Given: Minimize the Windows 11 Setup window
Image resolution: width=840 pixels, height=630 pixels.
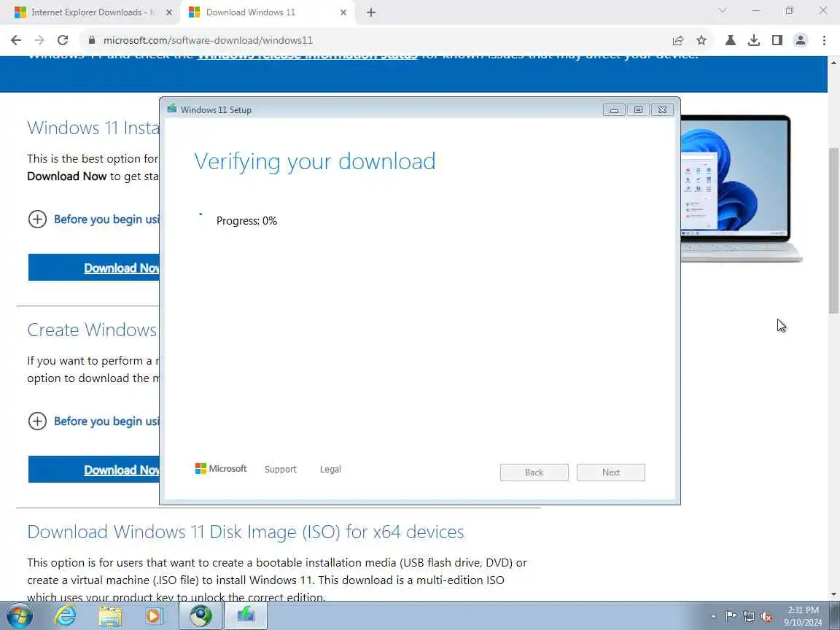Looking at the screenshot, I should tap(614, 110).
